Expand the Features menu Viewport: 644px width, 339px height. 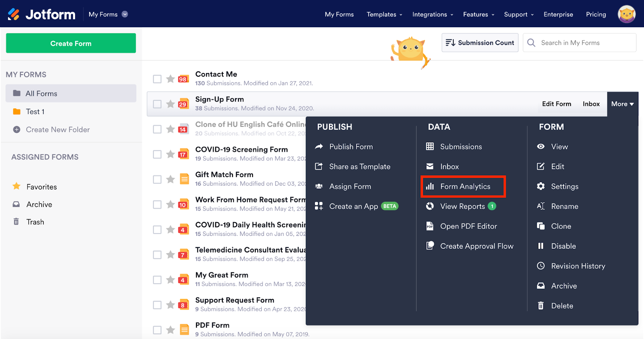pos(479,14)
